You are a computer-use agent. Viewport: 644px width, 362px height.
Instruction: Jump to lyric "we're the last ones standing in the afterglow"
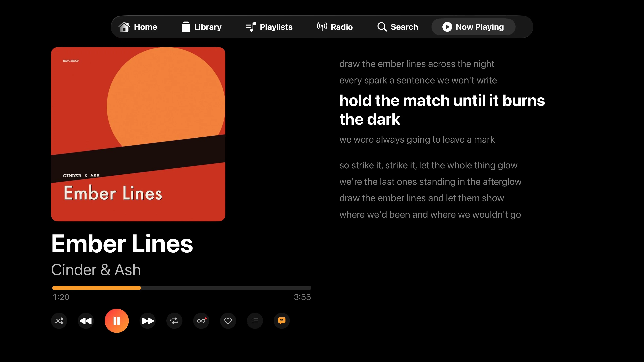(430, 182)
